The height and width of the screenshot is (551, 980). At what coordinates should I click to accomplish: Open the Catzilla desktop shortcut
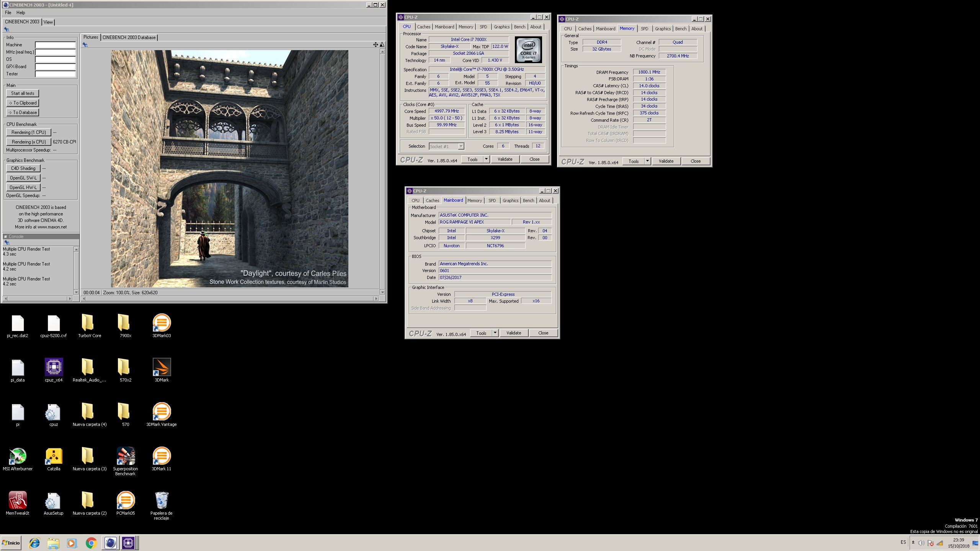[54, 459]
